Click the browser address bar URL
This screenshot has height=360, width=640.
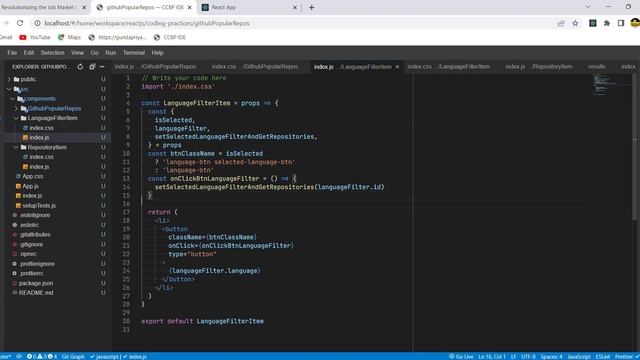click(147, 23)
